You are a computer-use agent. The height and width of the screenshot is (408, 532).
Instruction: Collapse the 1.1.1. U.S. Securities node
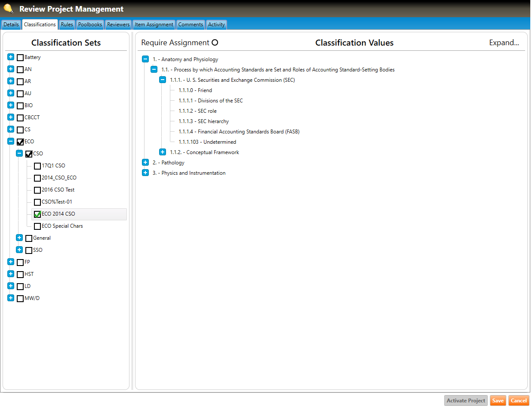(163, 80)
